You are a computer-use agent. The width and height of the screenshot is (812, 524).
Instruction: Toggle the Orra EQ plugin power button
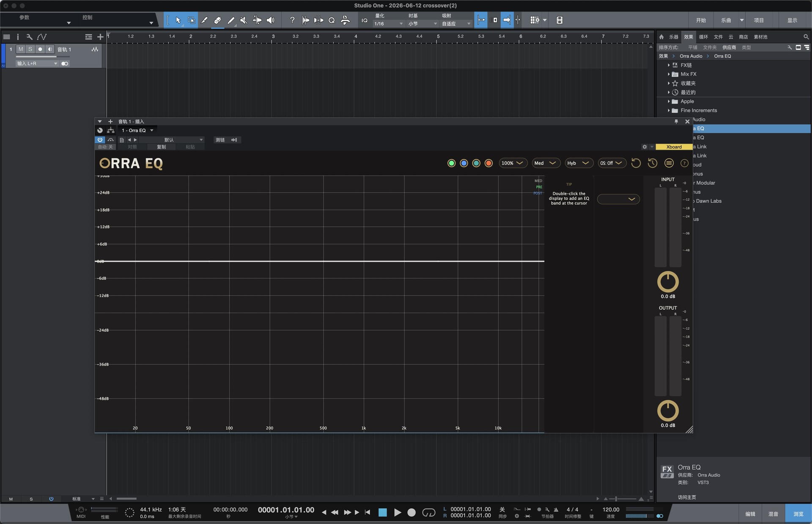(x=100, y=140)
